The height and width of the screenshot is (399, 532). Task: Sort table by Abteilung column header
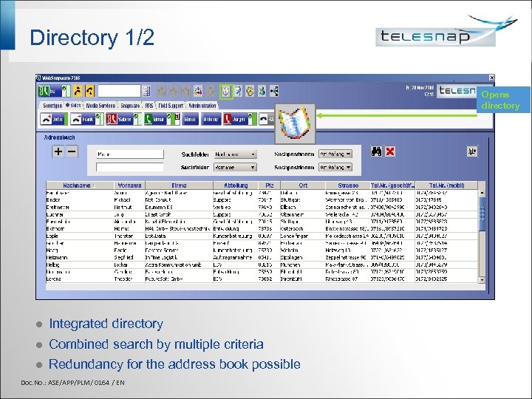[x=236, y=185]
